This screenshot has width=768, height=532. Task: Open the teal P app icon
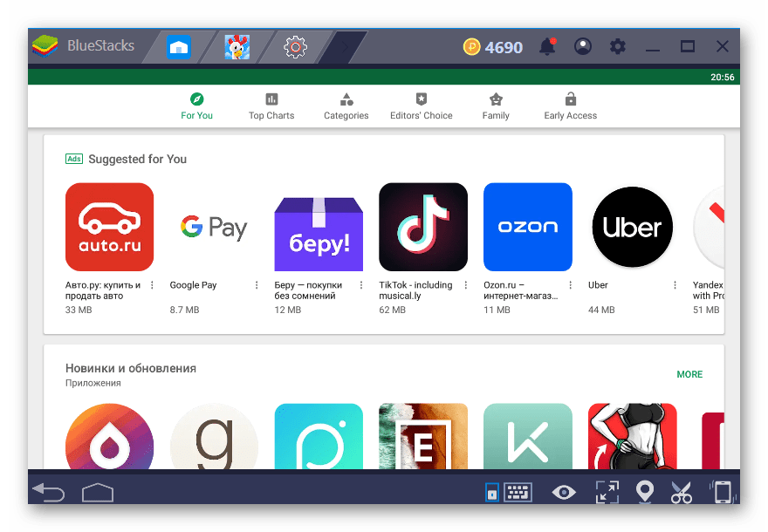coord(319,437)
